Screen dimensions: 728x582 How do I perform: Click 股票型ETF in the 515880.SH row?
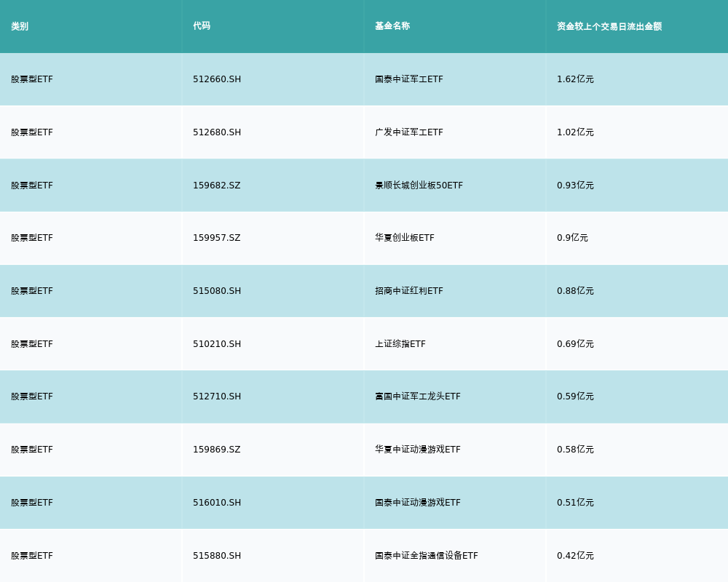[32, 556]
